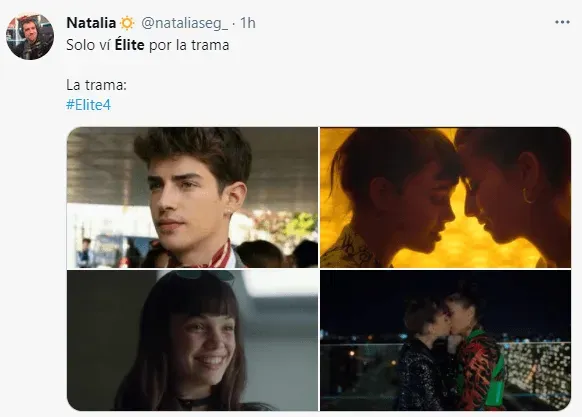Click the gold hoop earring in yellow image
This screenshot has width=582, height=417.
pyautogui.click(x=527, y=196)
